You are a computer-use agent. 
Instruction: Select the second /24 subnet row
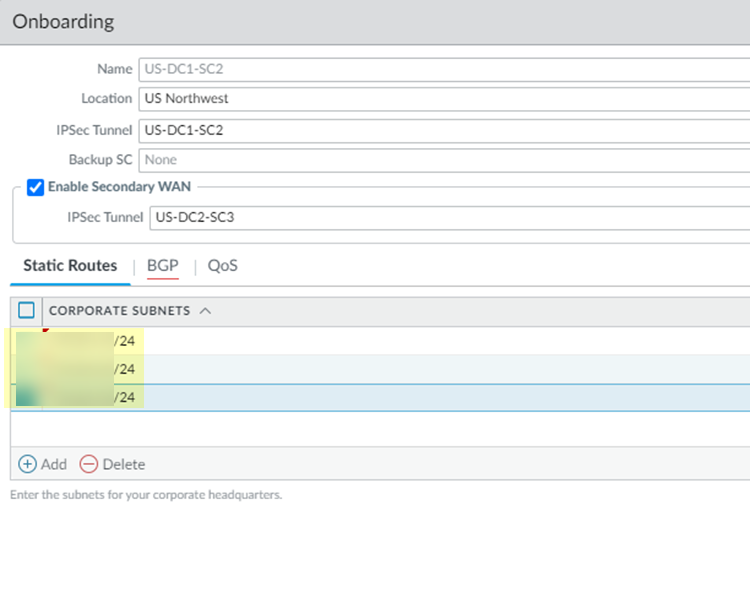click(x=400, y=369)
